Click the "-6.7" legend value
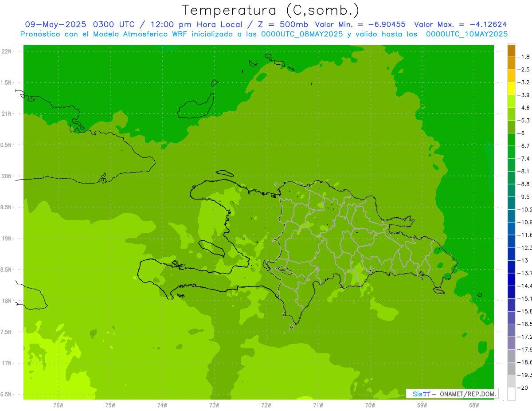 pos(523,146)
